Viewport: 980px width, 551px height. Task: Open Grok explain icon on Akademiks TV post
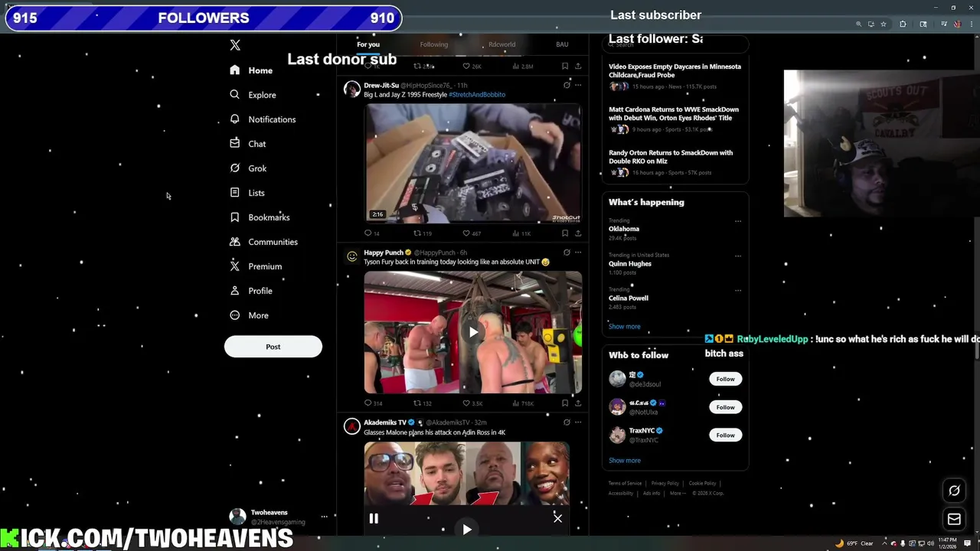pos(567,422)
